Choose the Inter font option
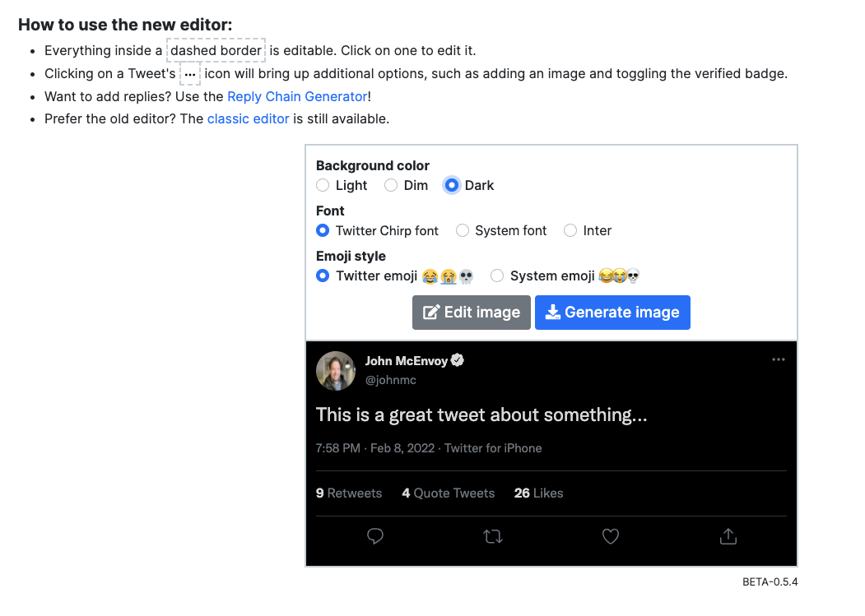Image resolution: width=865 pixels, height=616 pixels. [x=570, y=230]
